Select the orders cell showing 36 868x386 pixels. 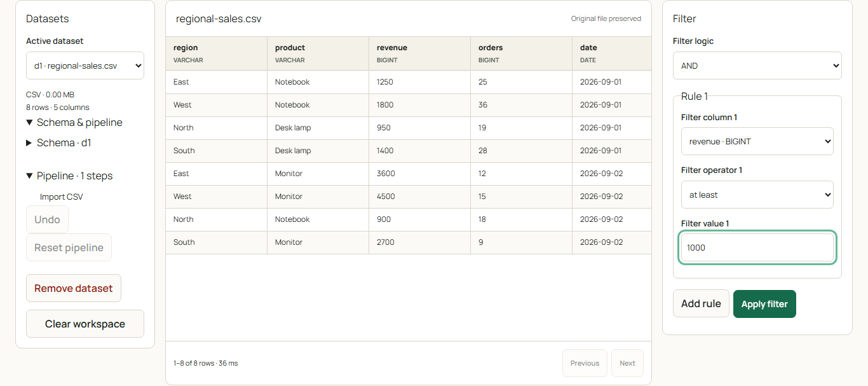coord(522,105)
